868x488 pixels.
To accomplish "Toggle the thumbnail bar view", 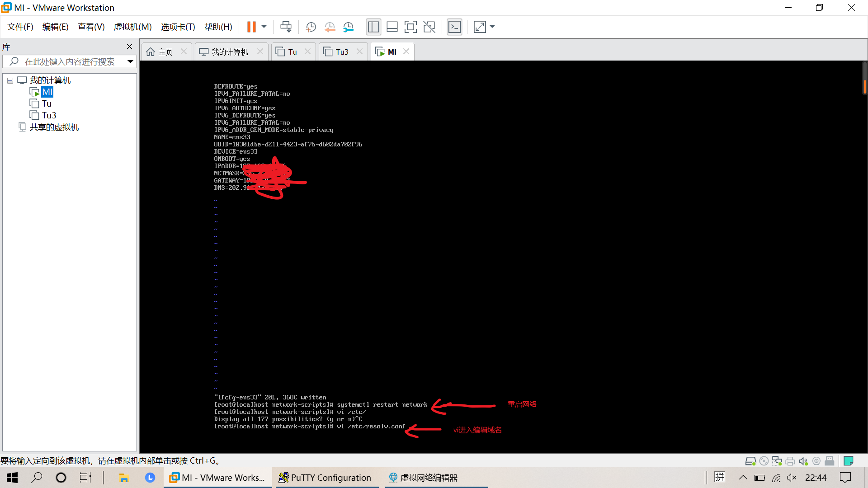I will click(392, 27).
